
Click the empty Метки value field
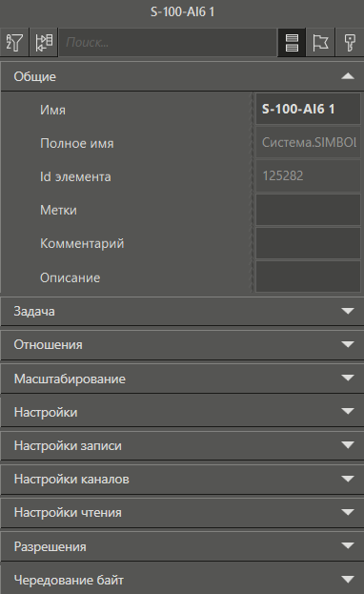(308, 210)
